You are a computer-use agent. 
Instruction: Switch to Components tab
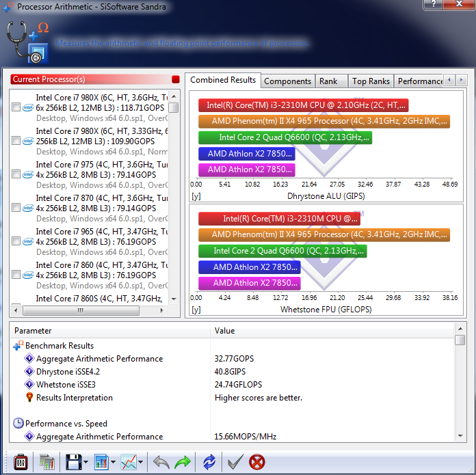287,81
